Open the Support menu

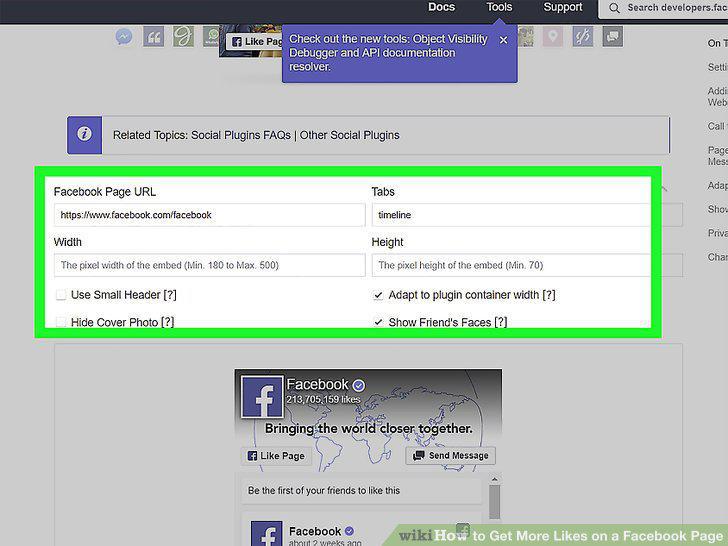563,7
